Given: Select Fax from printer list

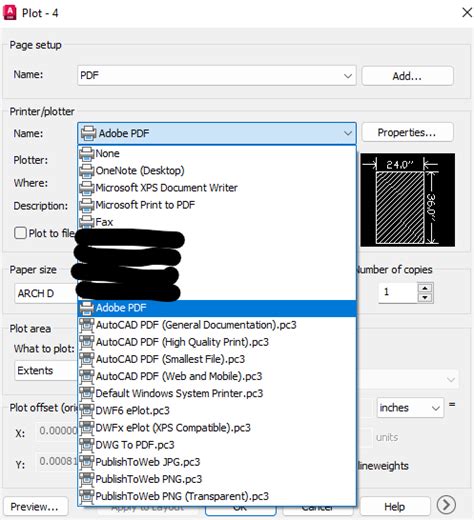Looking at the screenshot, I should (x=217, y=222).
